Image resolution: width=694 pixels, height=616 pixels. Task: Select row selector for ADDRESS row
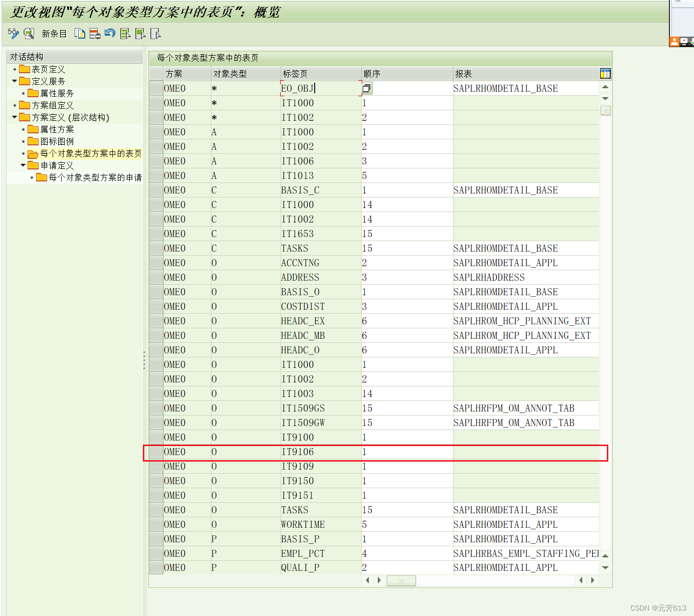156,277
